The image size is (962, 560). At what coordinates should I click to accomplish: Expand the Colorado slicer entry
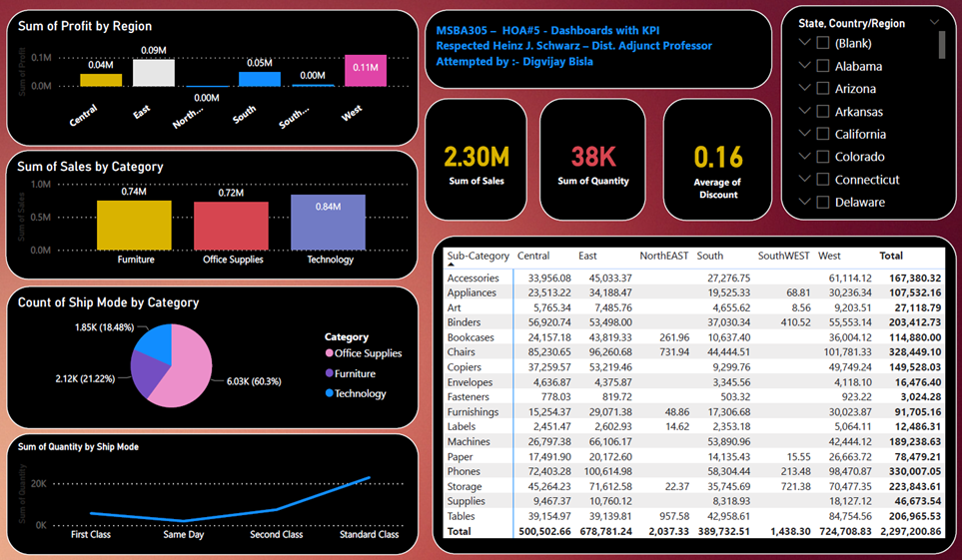point(804,156)
